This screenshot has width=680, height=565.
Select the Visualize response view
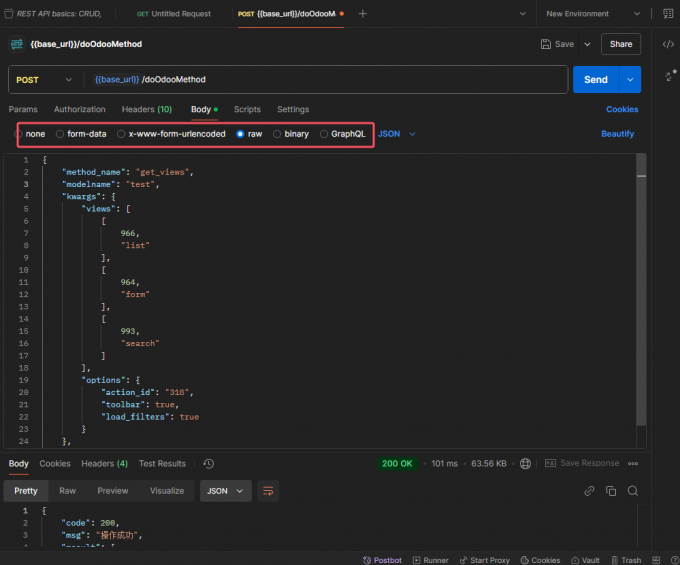click(167, 491)
